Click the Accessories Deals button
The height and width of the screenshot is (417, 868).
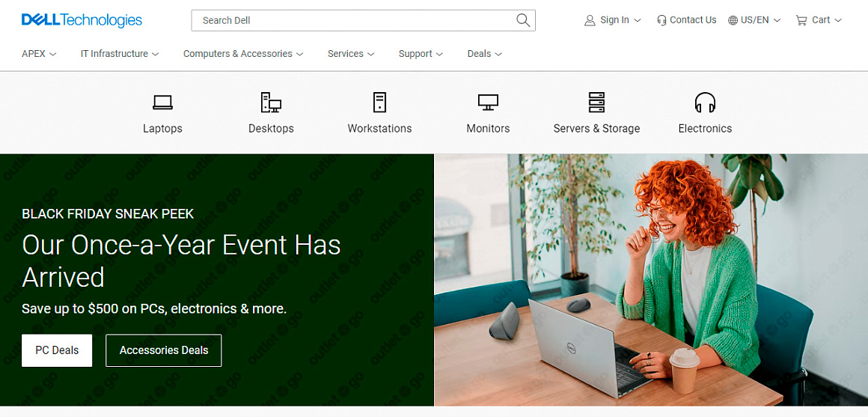[164, 350]
